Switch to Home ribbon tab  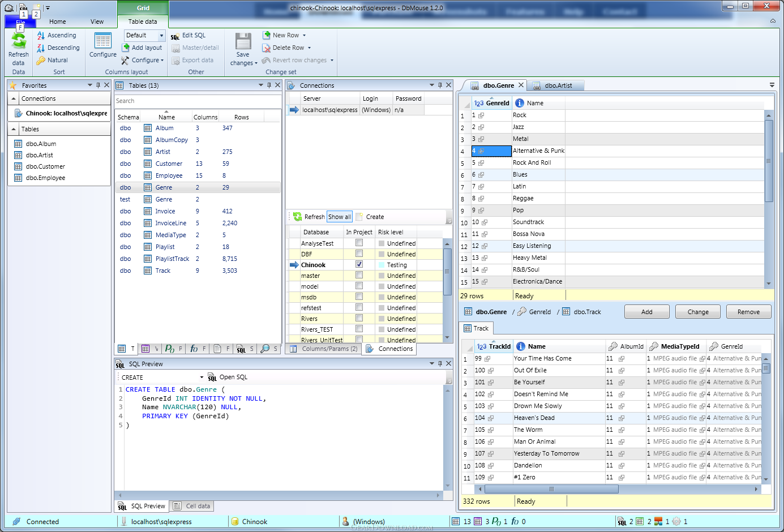coord(57,22)
